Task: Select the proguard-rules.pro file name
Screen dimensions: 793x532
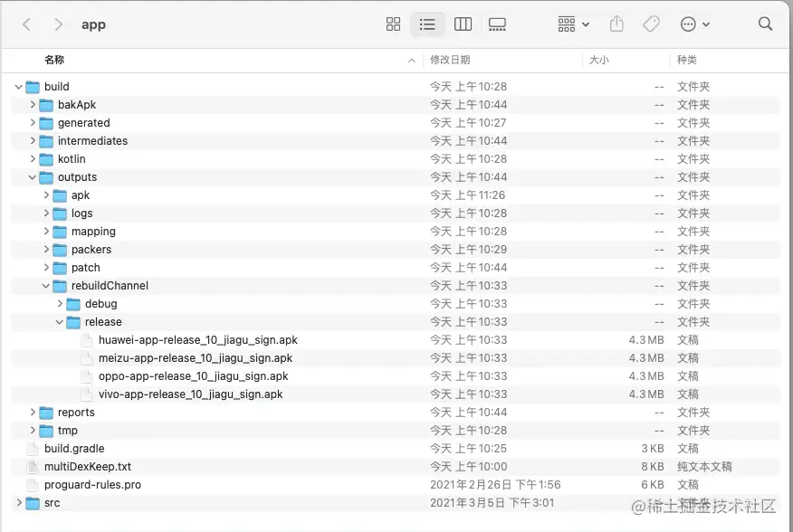Action: point(92,485)
